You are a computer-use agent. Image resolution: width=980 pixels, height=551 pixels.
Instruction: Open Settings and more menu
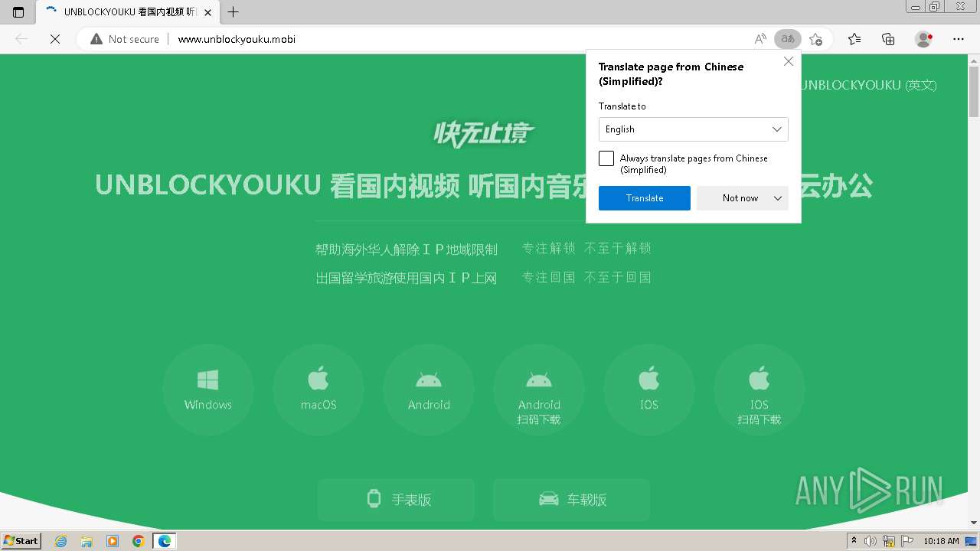[x=959, y=39]
